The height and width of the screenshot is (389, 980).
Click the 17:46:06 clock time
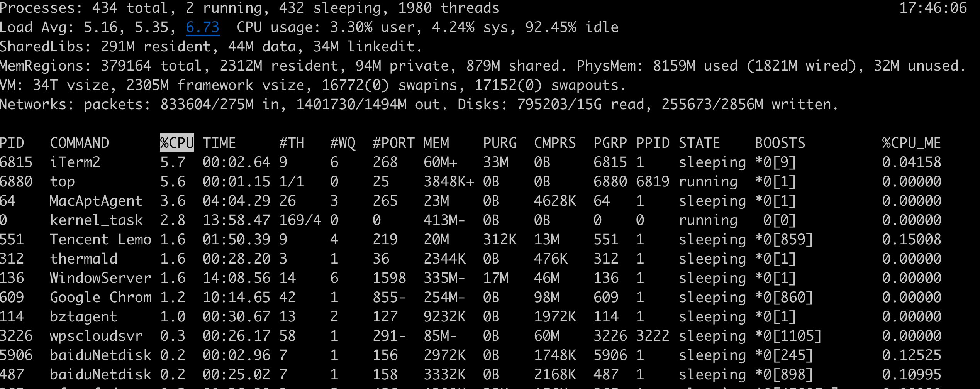point(933,8)
